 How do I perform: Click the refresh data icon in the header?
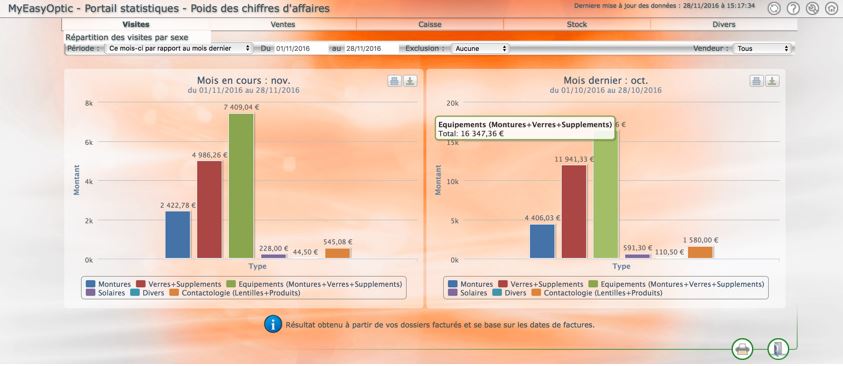[774, 8]
